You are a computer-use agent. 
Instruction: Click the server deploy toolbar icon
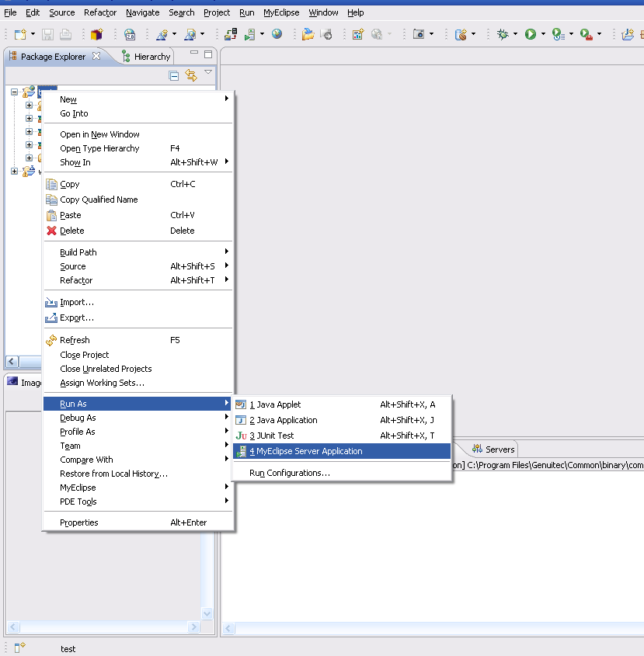[x=231, y=34]
